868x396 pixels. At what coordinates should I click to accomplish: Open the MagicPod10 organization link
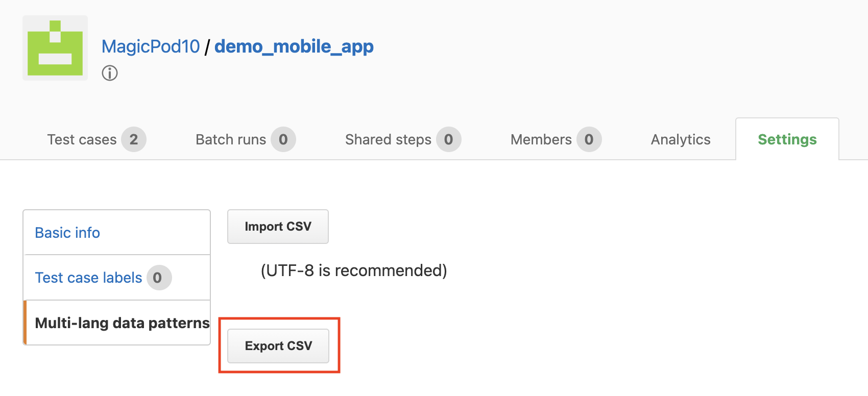(151, 46)
